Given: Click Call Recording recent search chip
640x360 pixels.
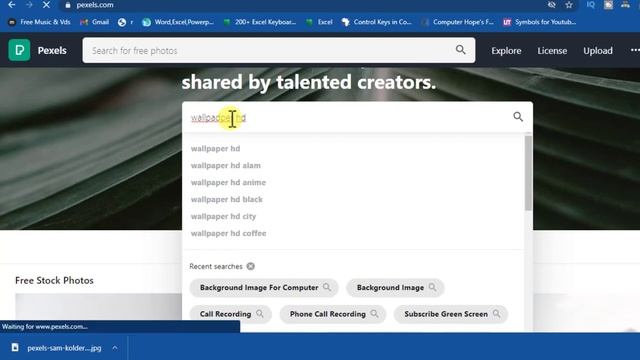Looking at the screenshot, I should click(x=230, y=313).
